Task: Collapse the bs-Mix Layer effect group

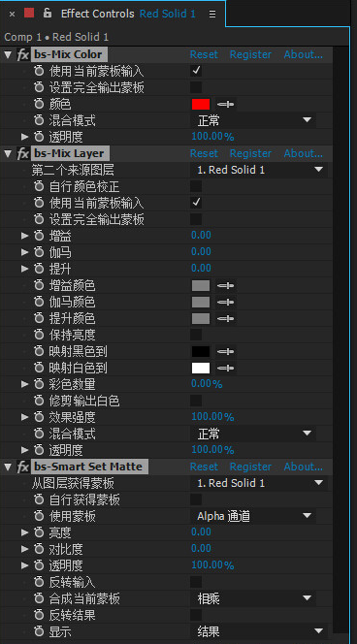Action: click(8, 153)
